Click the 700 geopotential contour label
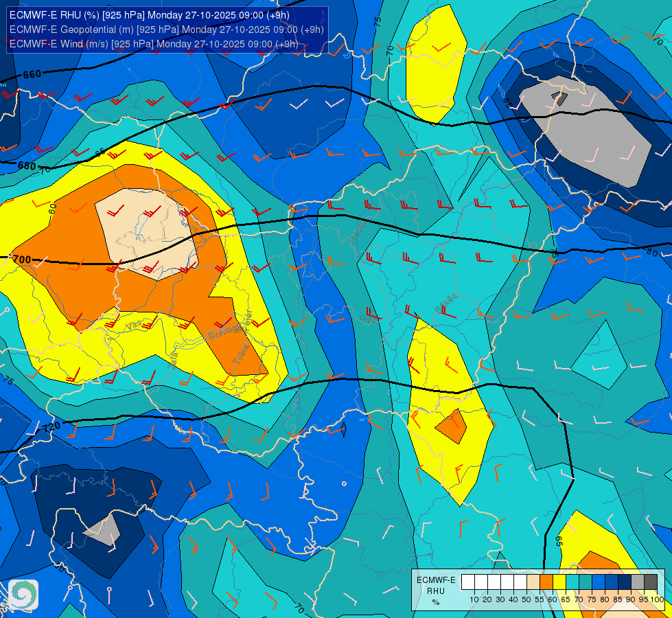This screenshot has height=618, width=672. tap(22, 259)
